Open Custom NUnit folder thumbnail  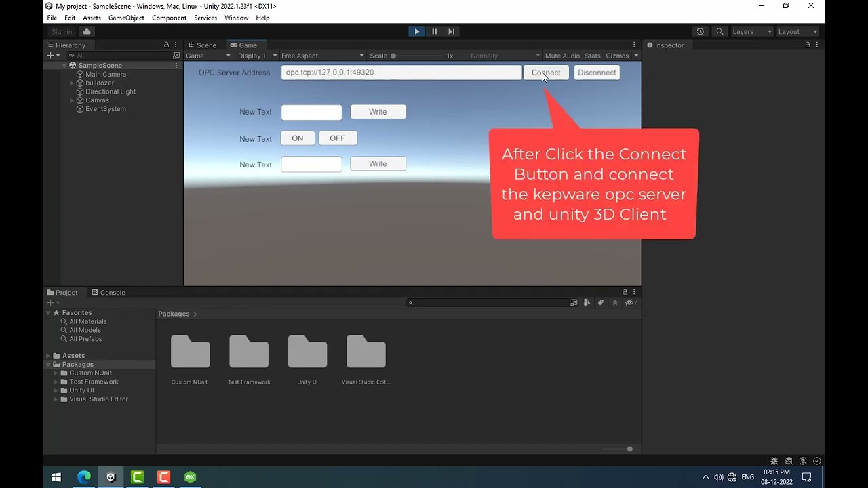190,352
